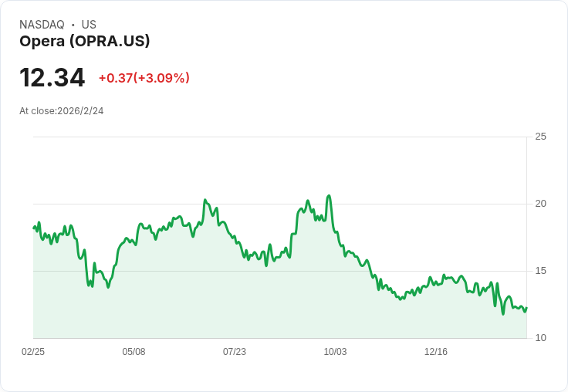Click the 20 price axis label
The height and width of the screenshot is (392, 568).
pos(540,204)
